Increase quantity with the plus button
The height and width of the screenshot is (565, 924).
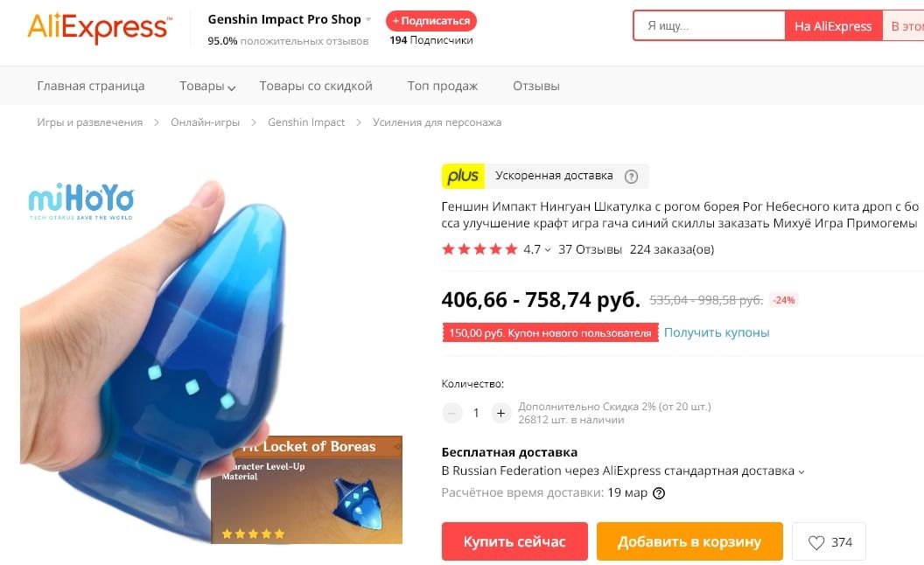tap(500, 413)
